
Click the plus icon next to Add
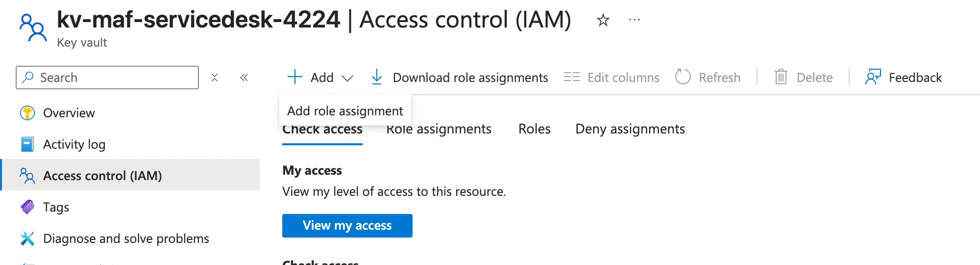click(295, 77)
